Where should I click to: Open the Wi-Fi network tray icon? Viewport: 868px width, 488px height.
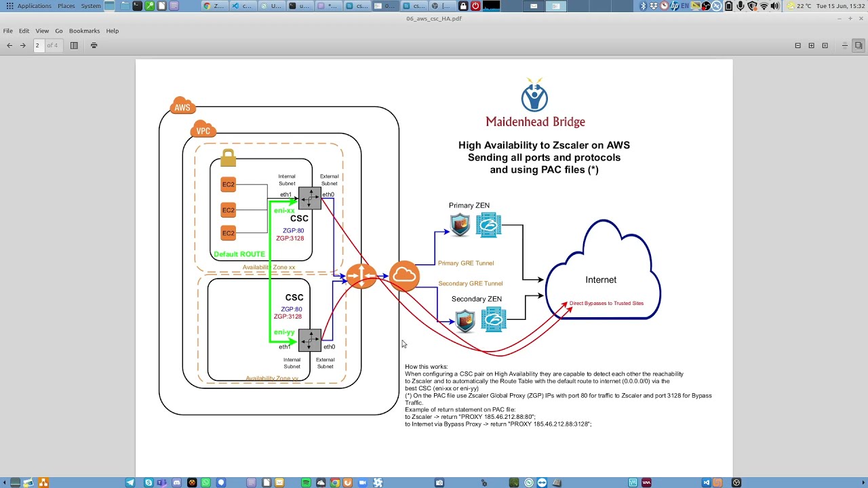tap(764, 6)
